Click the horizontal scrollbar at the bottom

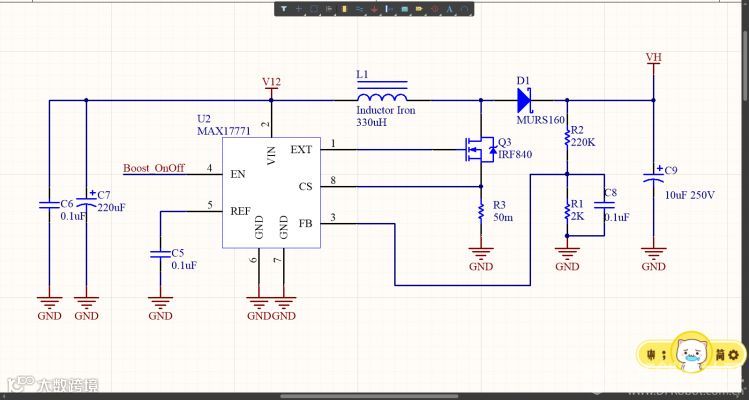[369, 396]
